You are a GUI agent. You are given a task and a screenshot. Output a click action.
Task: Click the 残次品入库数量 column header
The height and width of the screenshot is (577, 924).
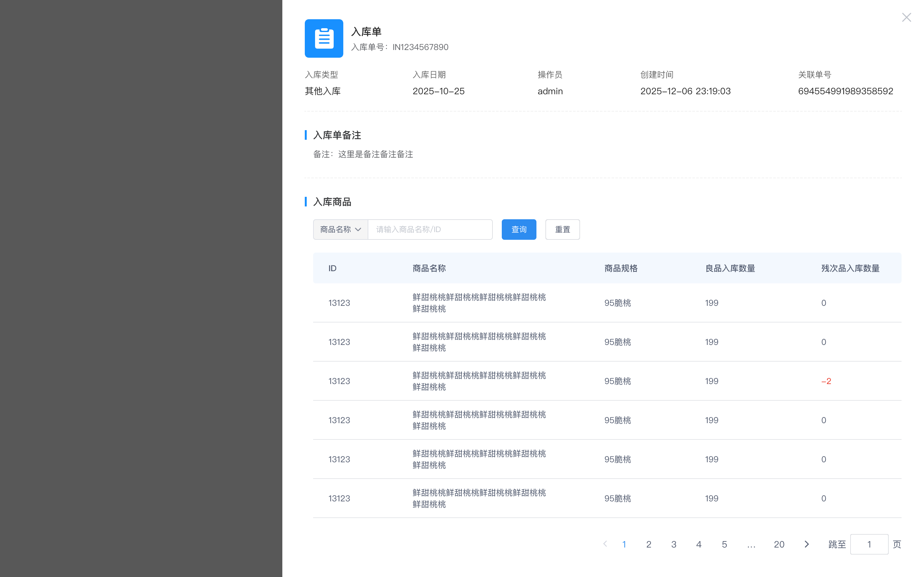click(850, 268)
